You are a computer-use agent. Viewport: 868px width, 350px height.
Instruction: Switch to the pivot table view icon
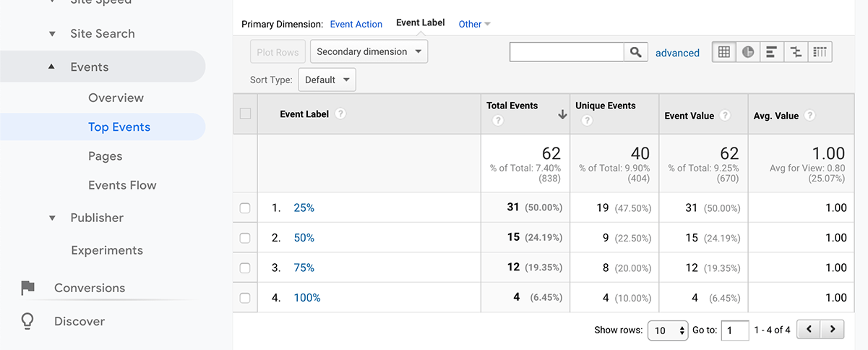(820, 52)
